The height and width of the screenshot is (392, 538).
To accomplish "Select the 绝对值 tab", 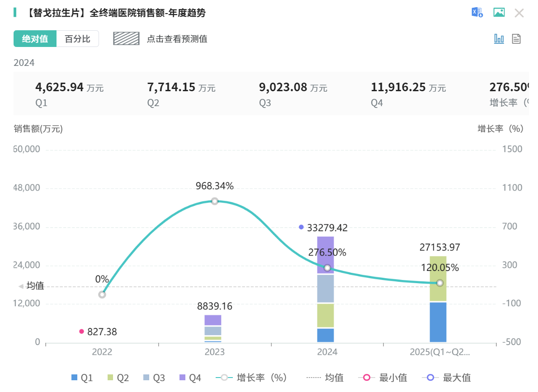I will click(x=35, y=39).
